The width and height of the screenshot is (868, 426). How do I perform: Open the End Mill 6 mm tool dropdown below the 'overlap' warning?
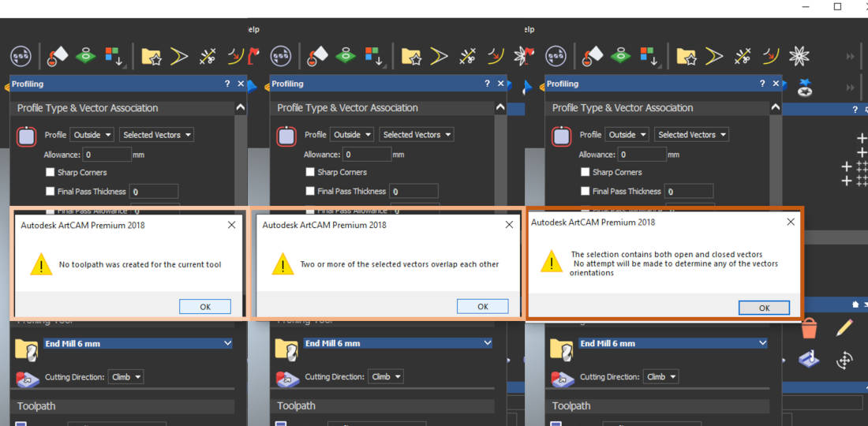(398, 343)
